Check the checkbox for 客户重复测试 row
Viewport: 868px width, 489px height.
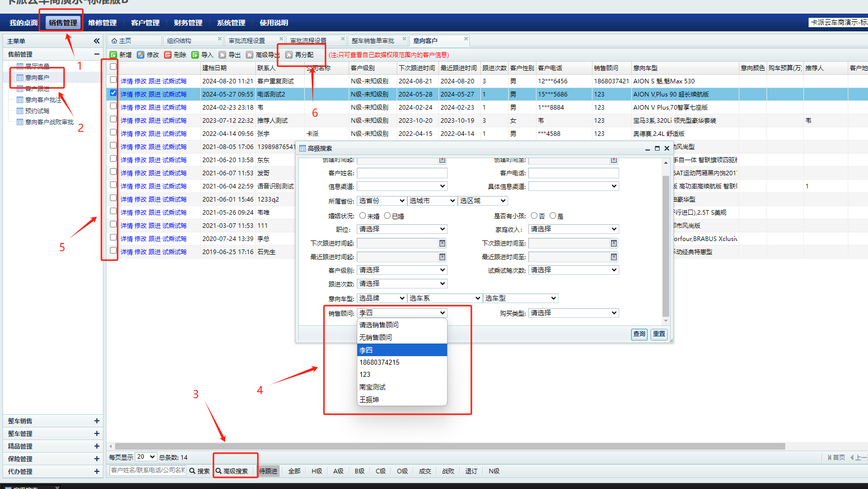click(113, 80)
